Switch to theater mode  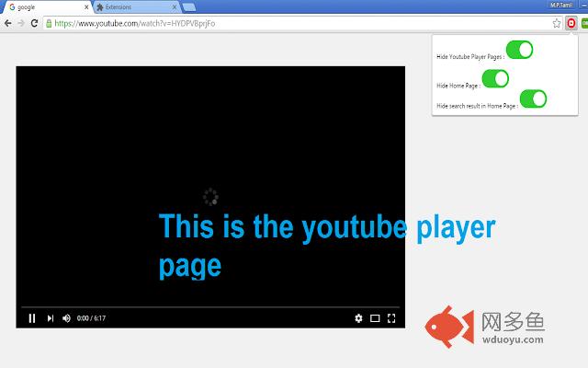tap(375, 318)
